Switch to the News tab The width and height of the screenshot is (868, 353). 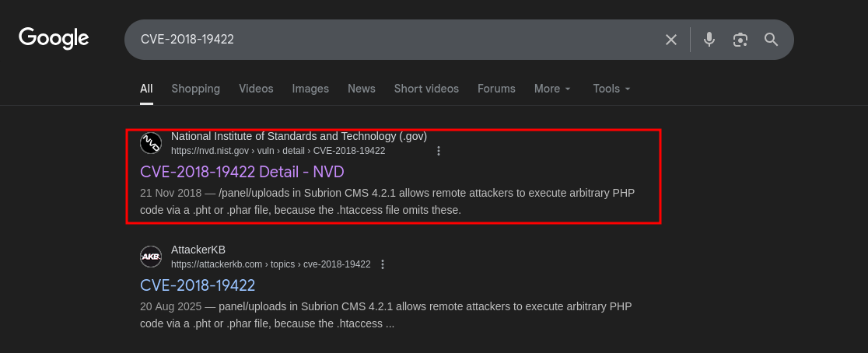361,89
